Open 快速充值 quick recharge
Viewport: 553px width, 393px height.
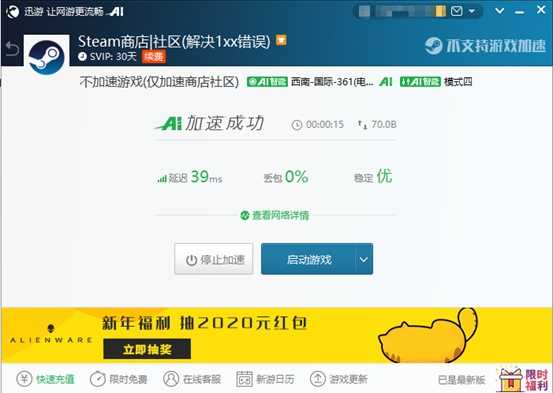(45, 379)
